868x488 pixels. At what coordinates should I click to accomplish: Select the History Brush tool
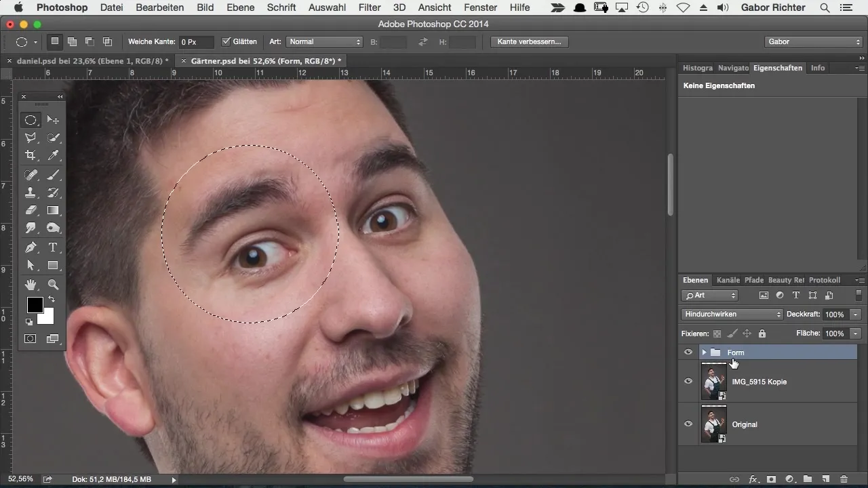[53, 192]
